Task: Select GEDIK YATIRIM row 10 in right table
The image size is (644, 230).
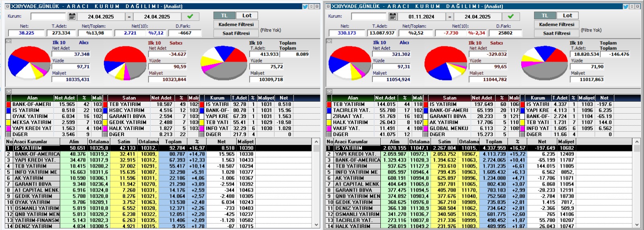Action: click(479, 202)
